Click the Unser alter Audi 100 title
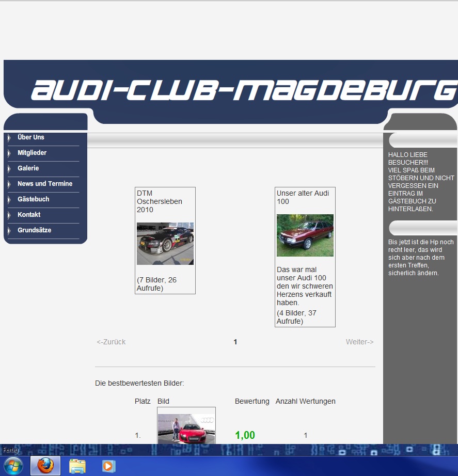 point(303,197)
